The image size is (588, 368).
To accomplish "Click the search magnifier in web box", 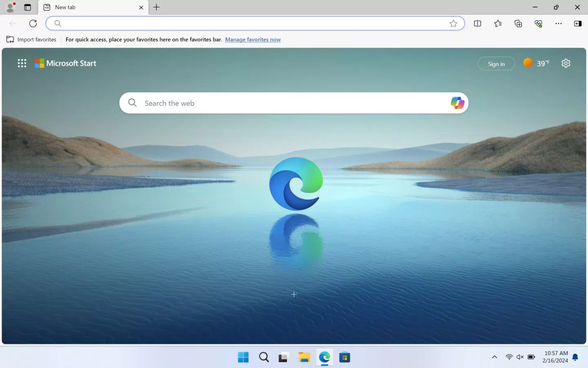I will click(x=132, y=103).
